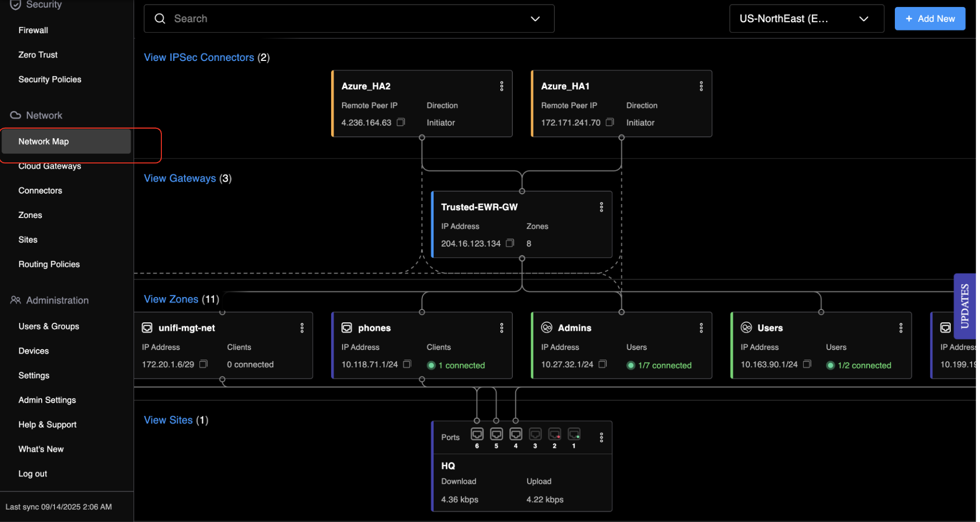Open the UPDATES side panel tab
Image resolution: width=980 pixels, height=522 pixels.
coord(964,306)
